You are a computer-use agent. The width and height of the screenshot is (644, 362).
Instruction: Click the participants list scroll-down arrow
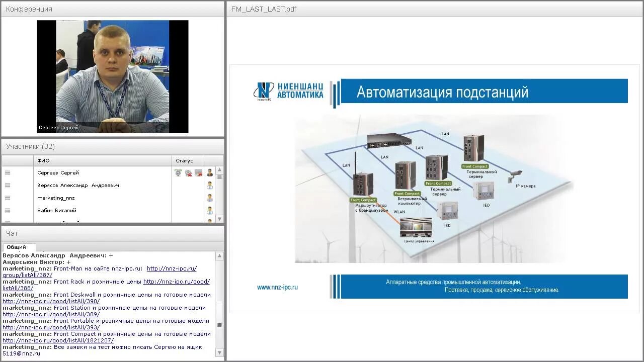point(219,219)
